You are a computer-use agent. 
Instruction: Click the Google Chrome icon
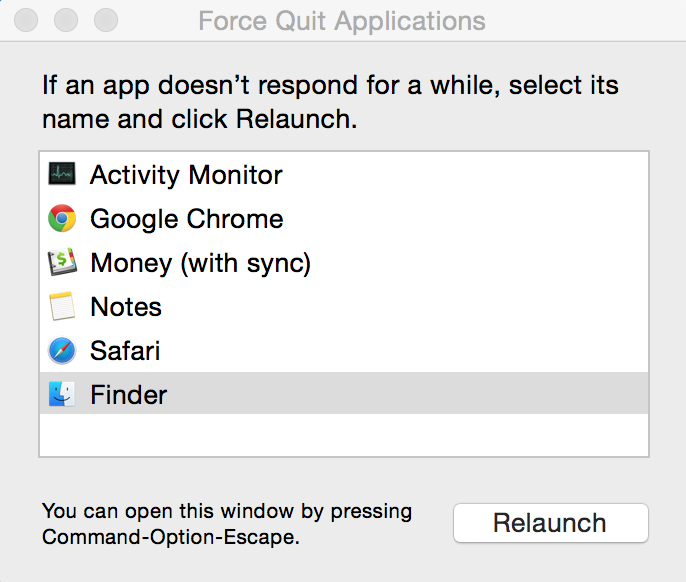62,219
